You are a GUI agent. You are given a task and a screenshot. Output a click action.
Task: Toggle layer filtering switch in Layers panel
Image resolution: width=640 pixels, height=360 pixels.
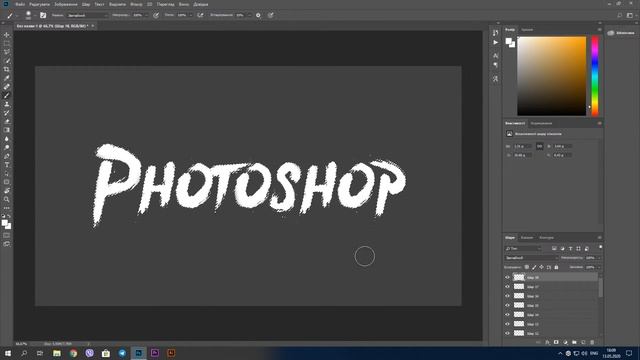click(x=600, y=247)
